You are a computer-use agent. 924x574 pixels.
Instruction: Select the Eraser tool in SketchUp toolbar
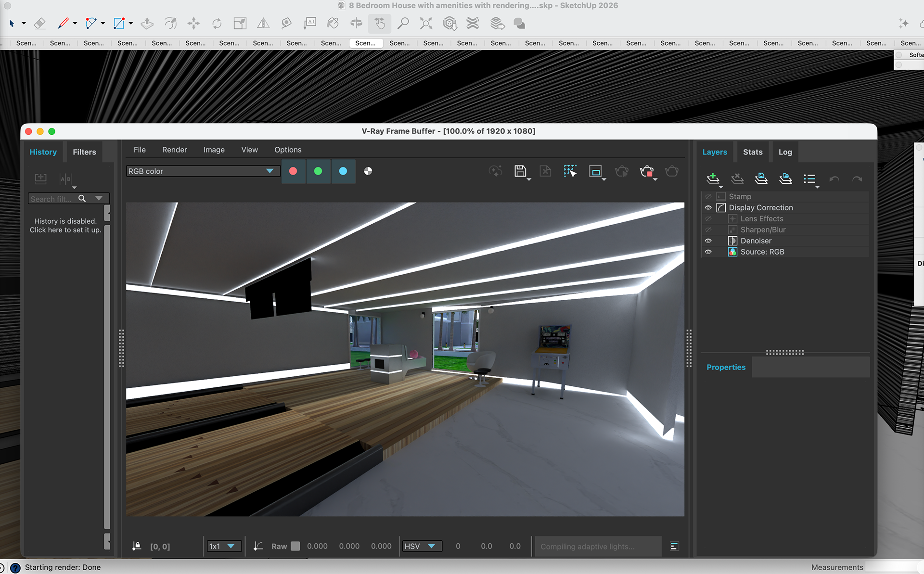pyautogui.click(x=40, y=23)
